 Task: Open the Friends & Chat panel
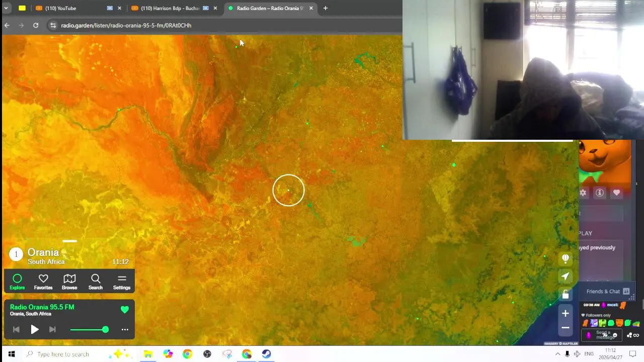point(608,292)
